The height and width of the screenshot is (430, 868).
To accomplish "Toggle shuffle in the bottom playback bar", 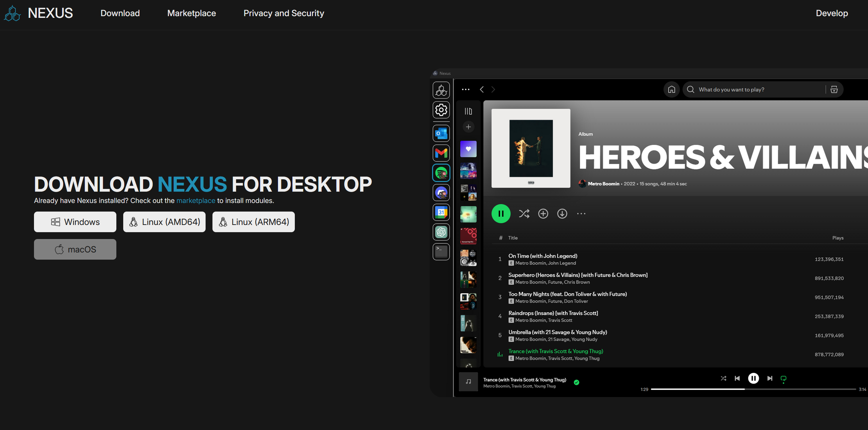I will coord(724,378).
